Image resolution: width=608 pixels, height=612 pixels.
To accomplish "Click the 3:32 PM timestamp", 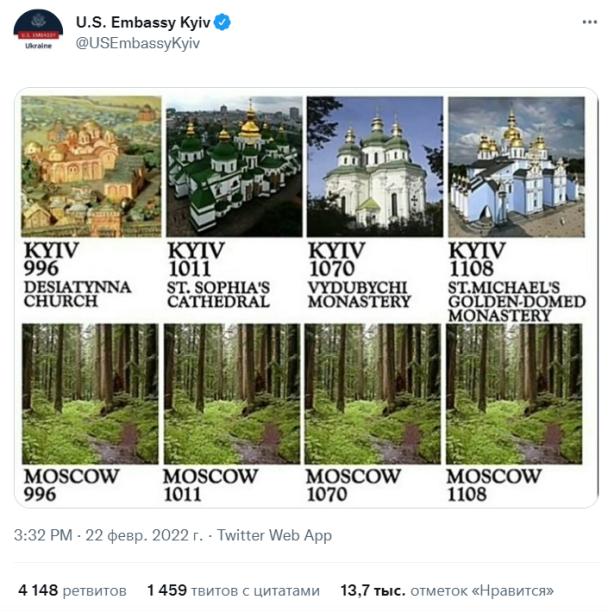I will pos(43,536).
